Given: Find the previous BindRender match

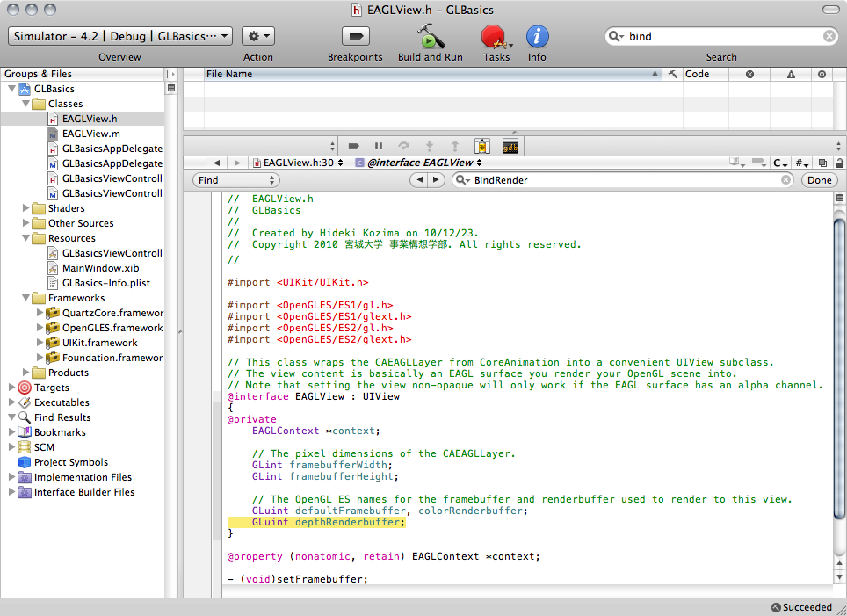Looking at the screenshot, I should coord(419,180).
